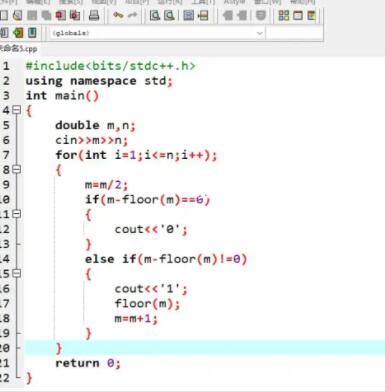Click the line 'cin>>m>>n;'

click(x=92, y=140)
